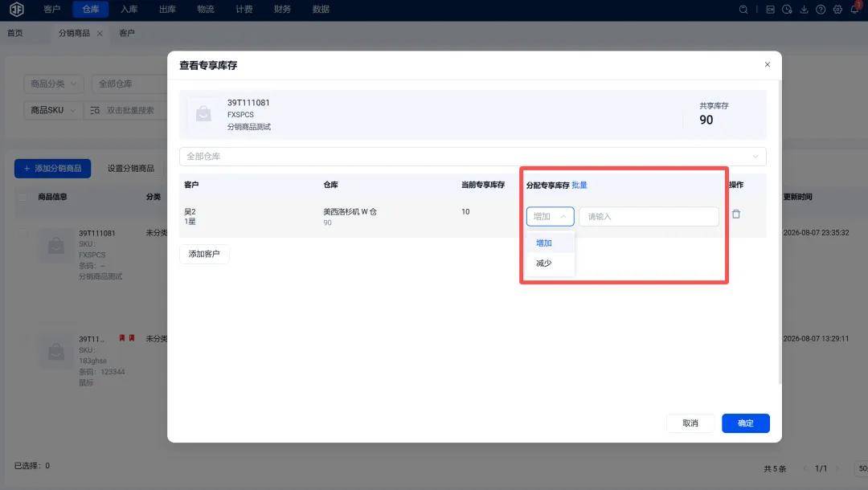Screen dimensions: 868x490
Task: Close the 查看专享库存 dialog with the X
Action: (x=768, y=65)
